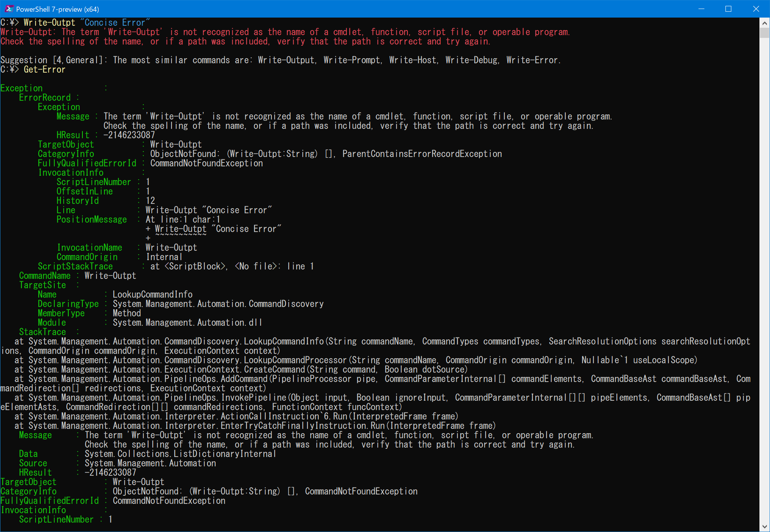The height and width of the screenshot is (532, 770).
Task: Click the underlined Write-Outpt in PositionMessage
Action: click(x=180, y=229)
